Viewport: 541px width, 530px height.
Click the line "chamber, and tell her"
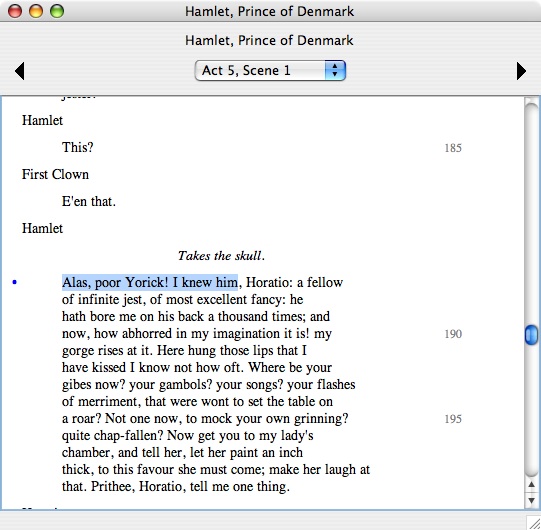click(x=182, y=452)
